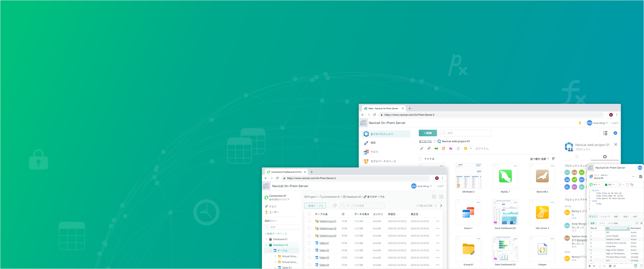644x269 pixels.
Task: Open the Table-02 link
Action: point(324,250)
